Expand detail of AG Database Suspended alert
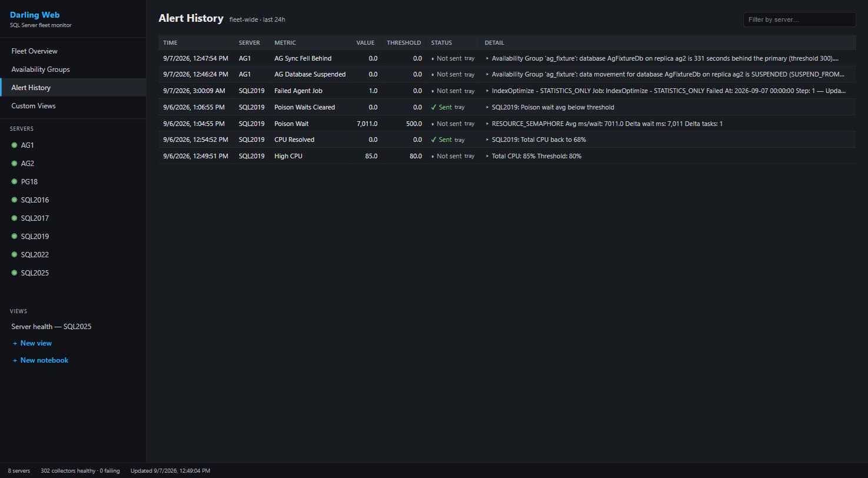Image resolution: width=868 pixels, height=478 pixels. (x=487, y=74)
